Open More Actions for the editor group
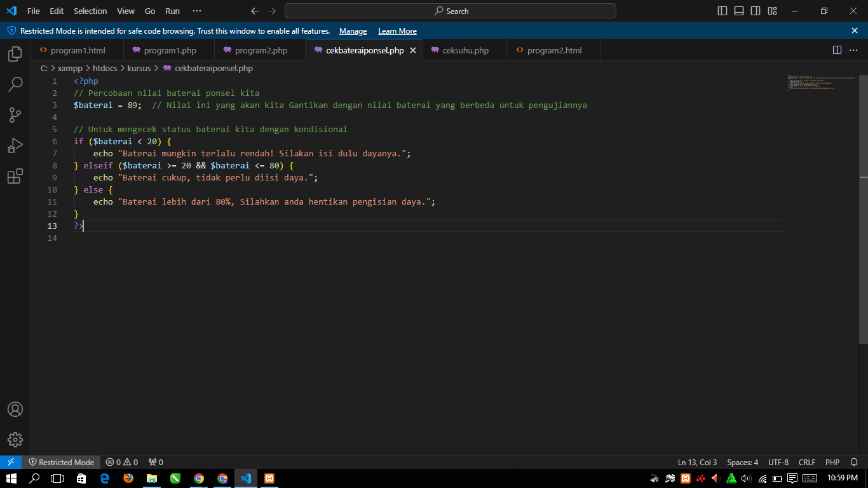 point(854,50)
